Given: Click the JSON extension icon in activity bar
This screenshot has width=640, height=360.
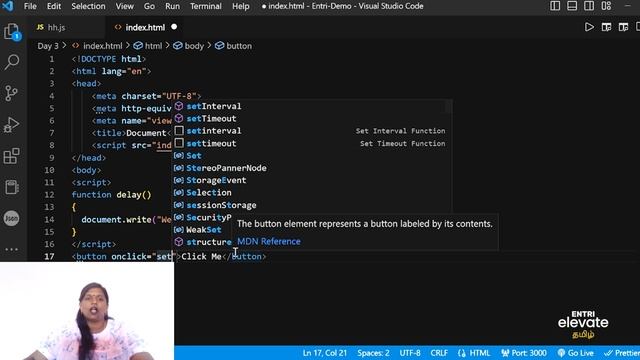Looking at the screenshot, I should [11, 218].
